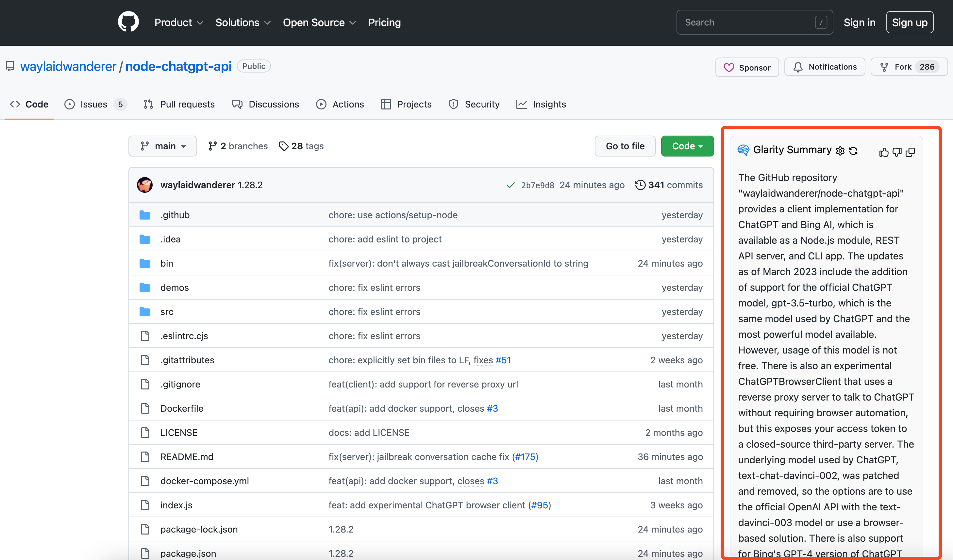This screenshot has width=953, height=560.
Task: Click the Notifications bell icon
Action: (798, 67)
